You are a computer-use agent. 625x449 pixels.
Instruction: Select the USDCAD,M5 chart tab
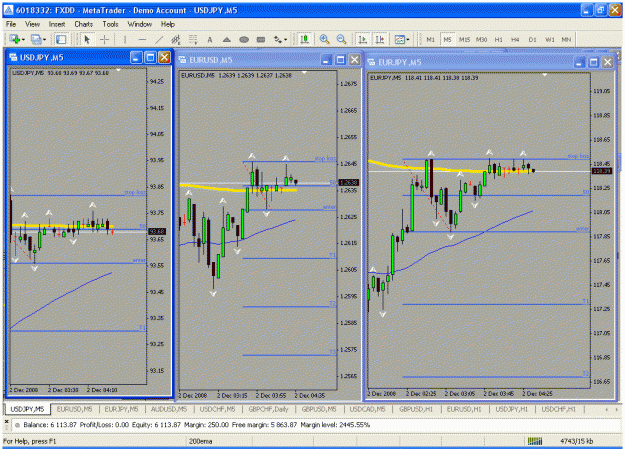click(x=368, y=409)
